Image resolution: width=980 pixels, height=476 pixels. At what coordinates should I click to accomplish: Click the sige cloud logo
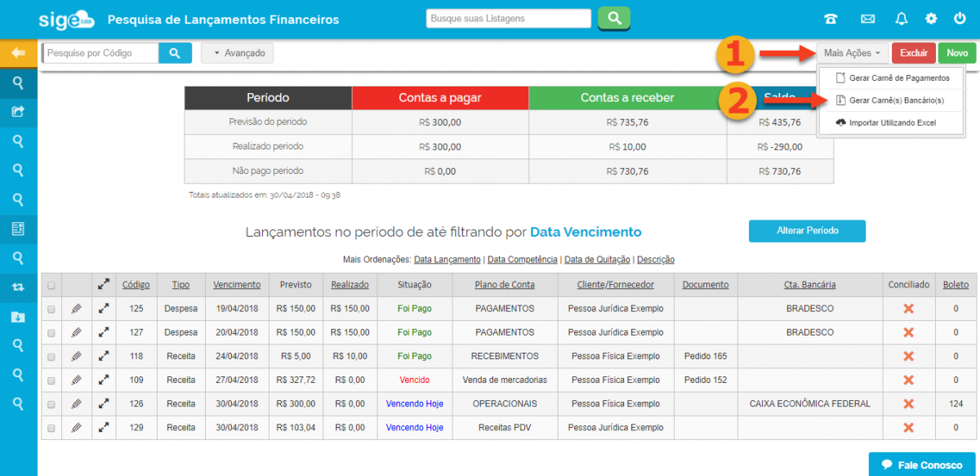(x=66, y=19)
